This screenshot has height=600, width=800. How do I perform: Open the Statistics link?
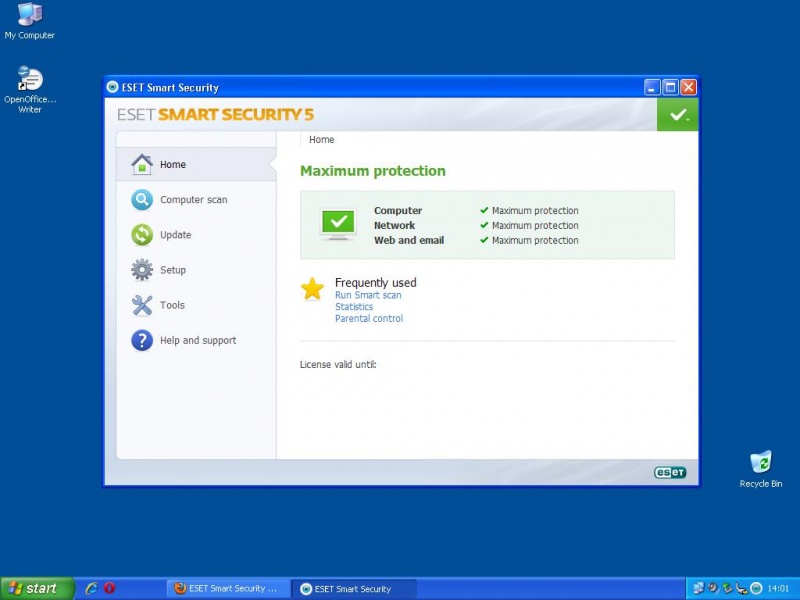(354, 307)
